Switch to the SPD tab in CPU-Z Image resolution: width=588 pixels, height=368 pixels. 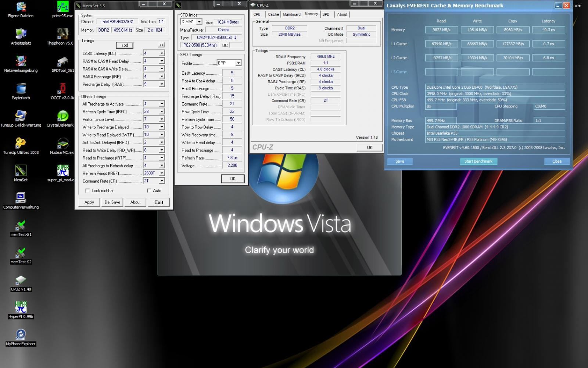coord(326,14)
